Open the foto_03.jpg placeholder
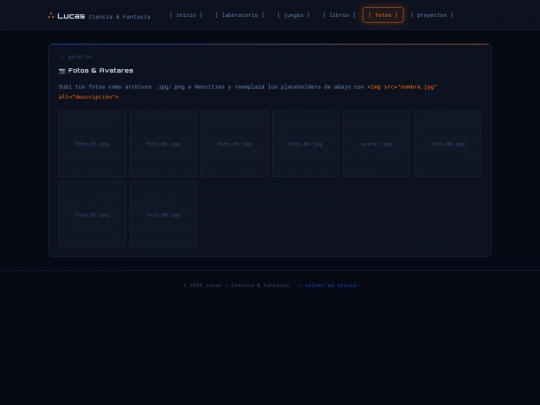This screenshot has width=540, height=405. pos(234,144)
